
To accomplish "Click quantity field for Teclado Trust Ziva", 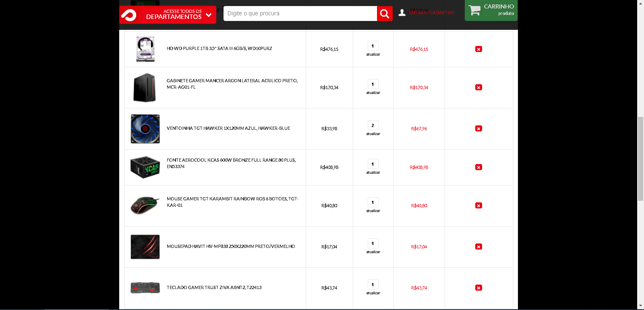I will [373, 285].
